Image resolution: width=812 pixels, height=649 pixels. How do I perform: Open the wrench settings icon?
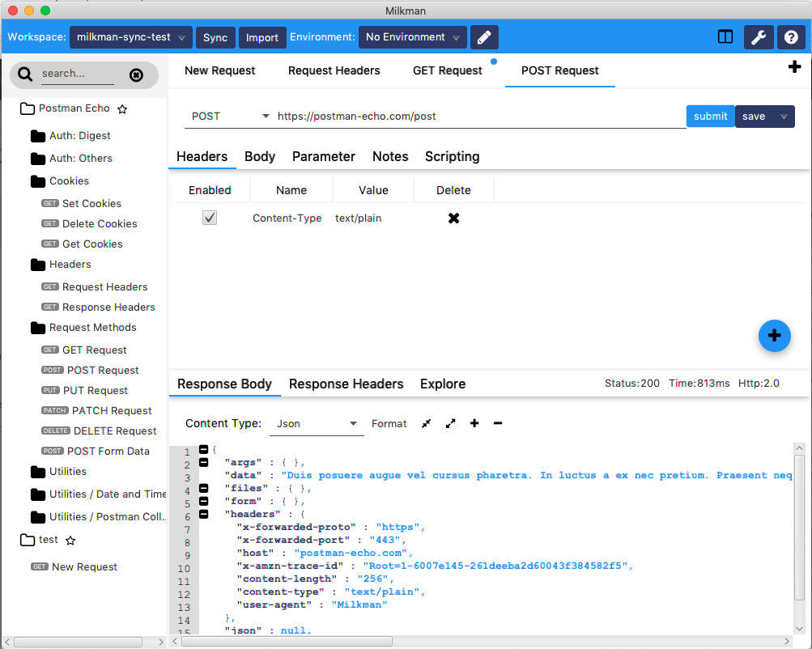click(759, 37)
